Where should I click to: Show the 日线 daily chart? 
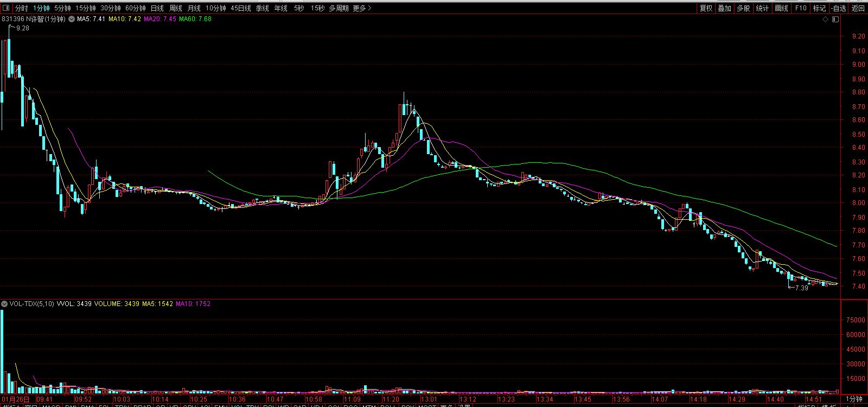tap(157, 8)
